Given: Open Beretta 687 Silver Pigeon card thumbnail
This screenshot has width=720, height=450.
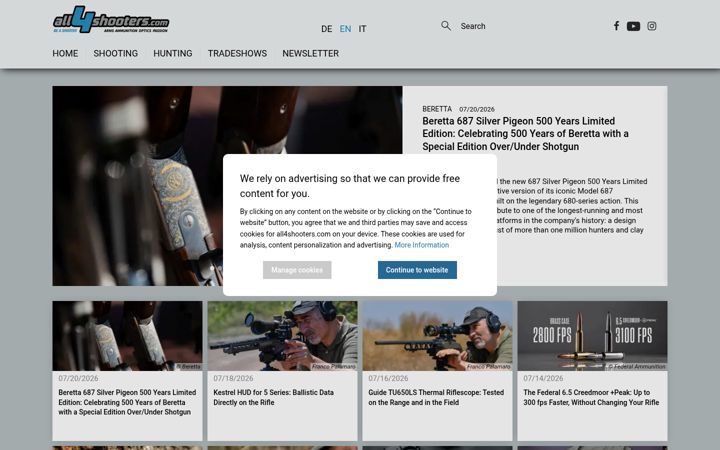Looking at the screenshot, I should click(127, 336).
